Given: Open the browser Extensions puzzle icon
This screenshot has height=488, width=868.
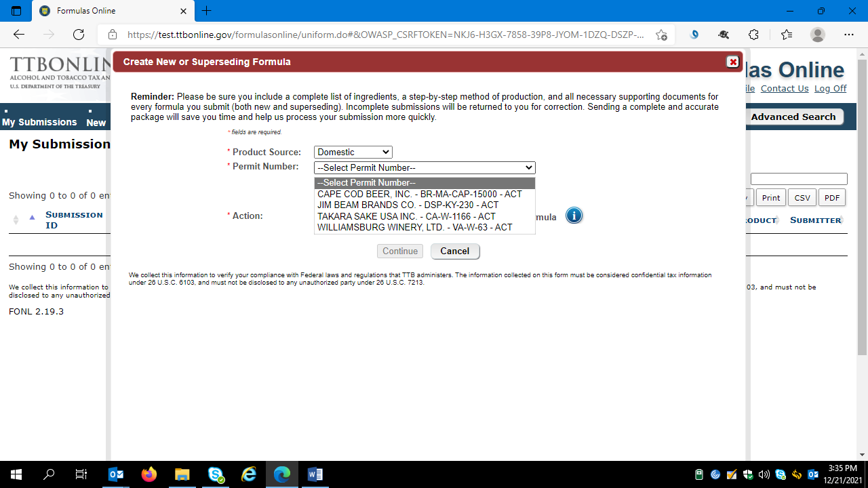Looking at the screenshot, I should [753, 35].
